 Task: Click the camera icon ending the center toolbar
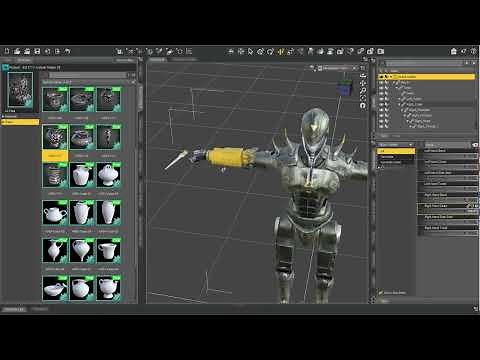(x=381, y=51)
